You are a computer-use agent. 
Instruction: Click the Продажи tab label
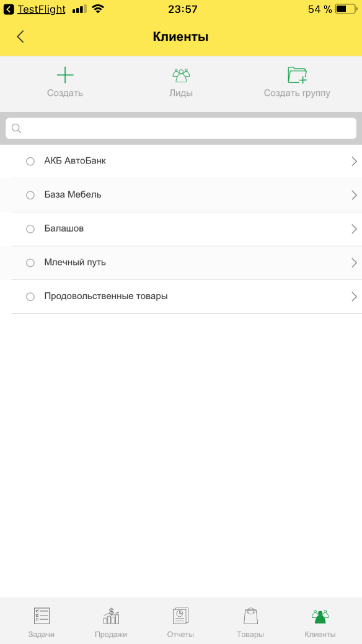111,635
